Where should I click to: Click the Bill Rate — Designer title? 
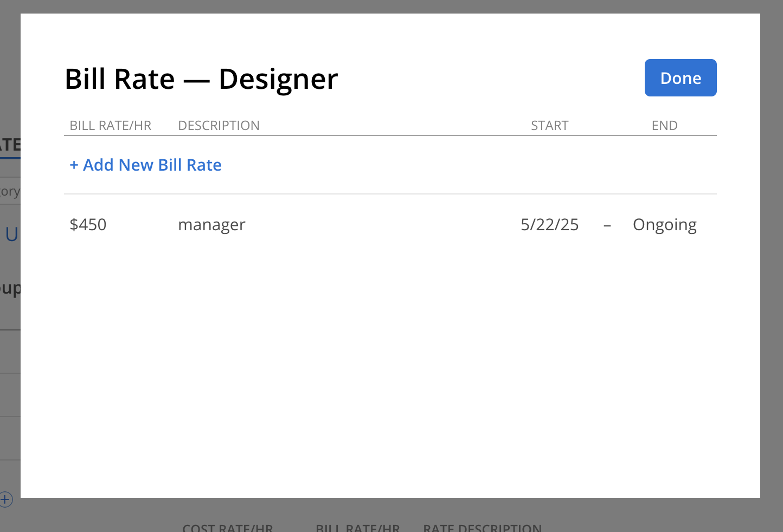coord(201,79)
